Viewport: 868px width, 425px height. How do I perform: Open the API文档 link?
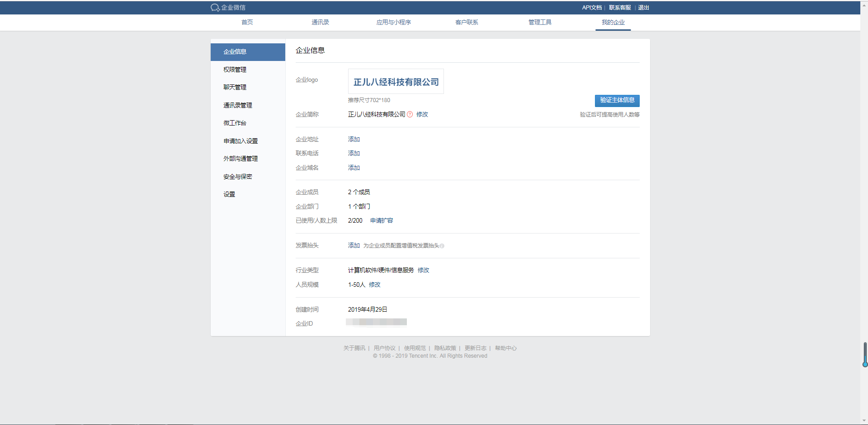click(592, 8)
